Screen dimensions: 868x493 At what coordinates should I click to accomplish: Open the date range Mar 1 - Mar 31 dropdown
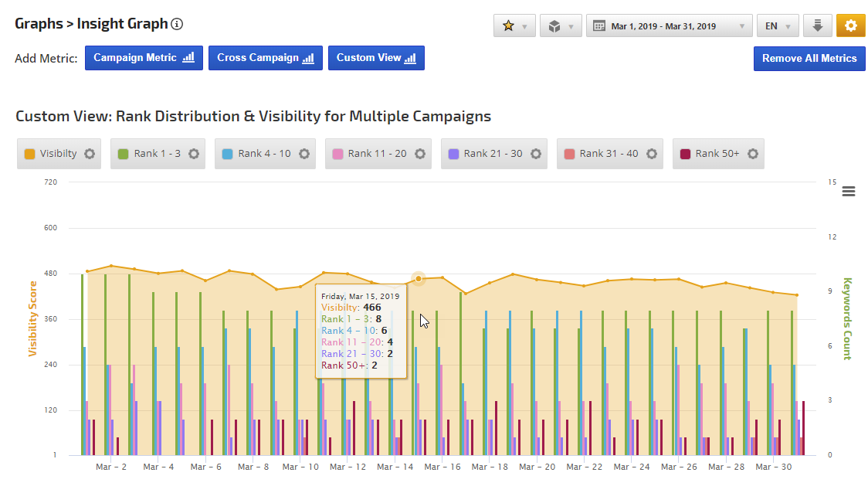[669, 25]
